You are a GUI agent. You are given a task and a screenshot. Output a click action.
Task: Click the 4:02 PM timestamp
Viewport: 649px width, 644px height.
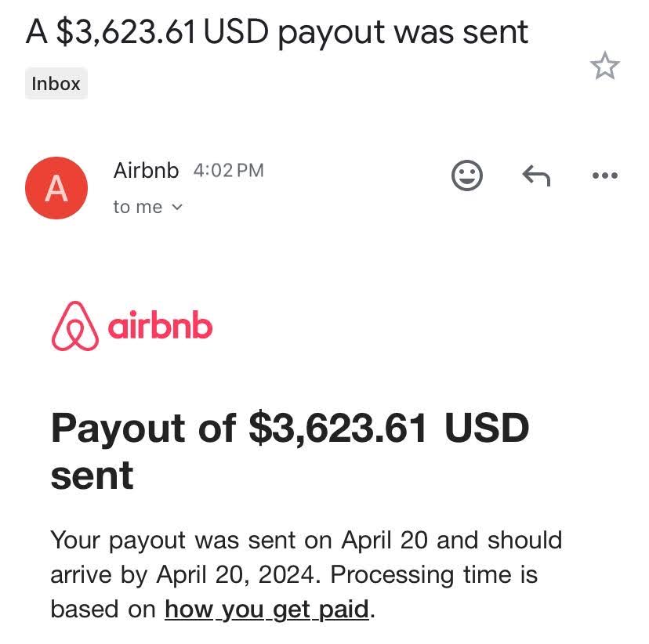(228, 171)
